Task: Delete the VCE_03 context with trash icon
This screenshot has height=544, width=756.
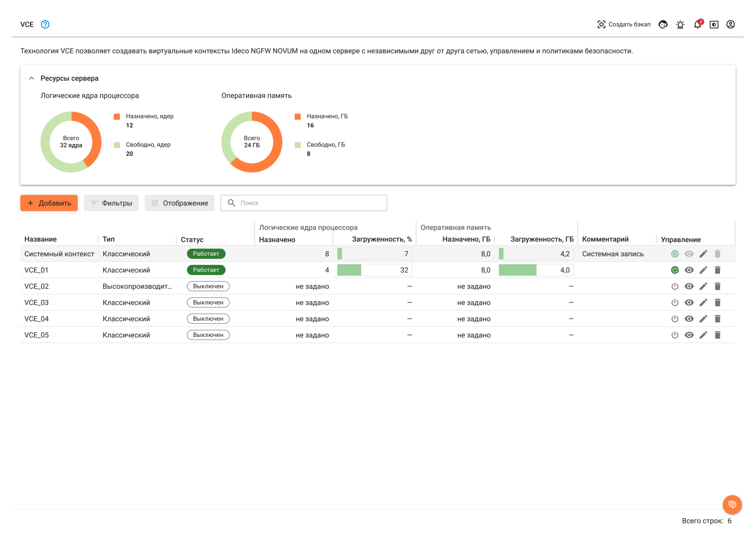Action: 718,303
